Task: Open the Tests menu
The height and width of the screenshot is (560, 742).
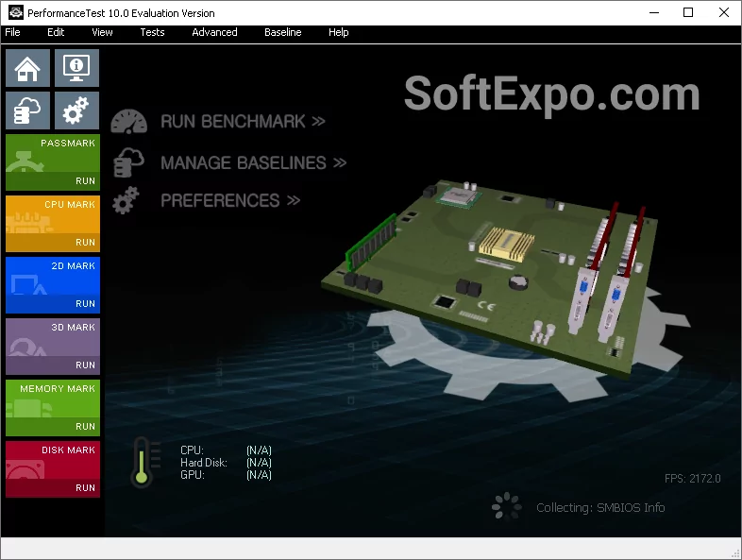Action: tap(152, 32)
